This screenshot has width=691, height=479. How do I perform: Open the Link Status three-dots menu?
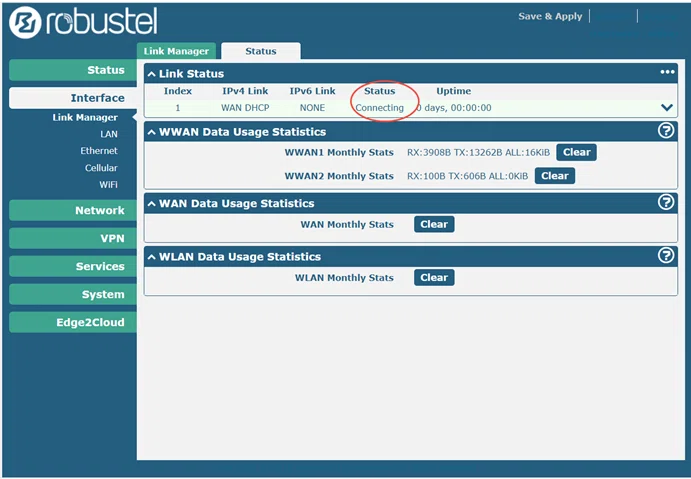667,72
